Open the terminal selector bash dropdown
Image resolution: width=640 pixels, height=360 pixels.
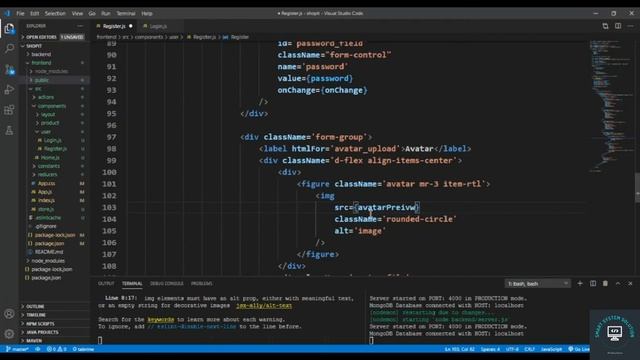click(x=537, y=283)
